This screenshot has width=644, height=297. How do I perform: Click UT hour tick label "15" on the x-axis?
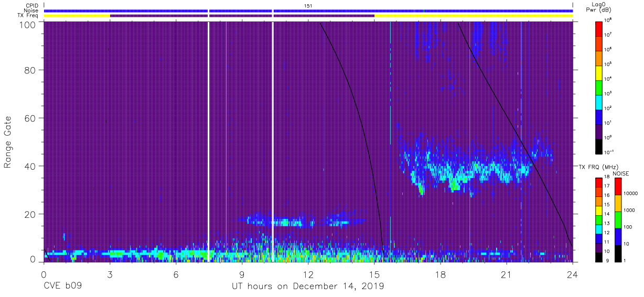point(374,274)
